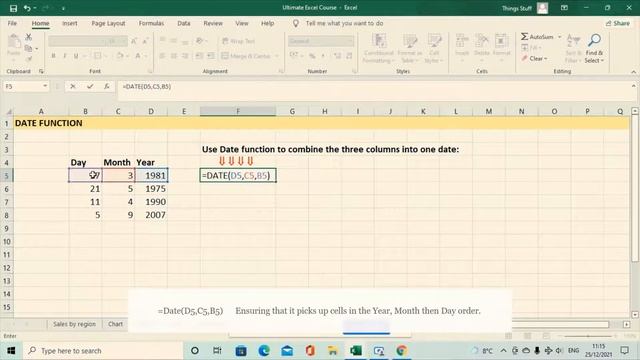Click the Insert cells icon
The image size is (640, 360).
pyautogui.click(x=462, y=42)
